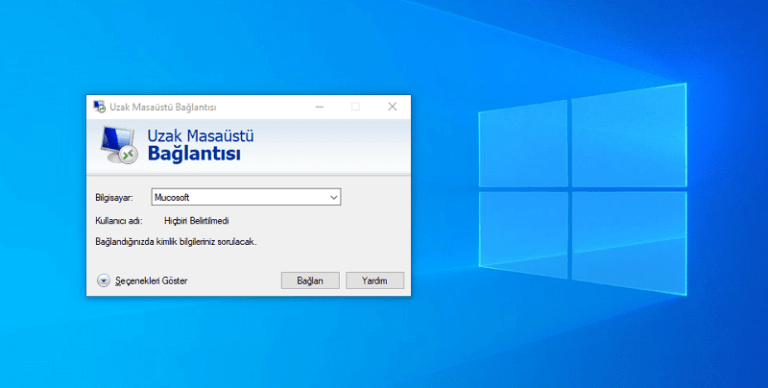Click the large 'Uzak Masaüstü Bağlantısı' banner heading

(x=200, y=145)
